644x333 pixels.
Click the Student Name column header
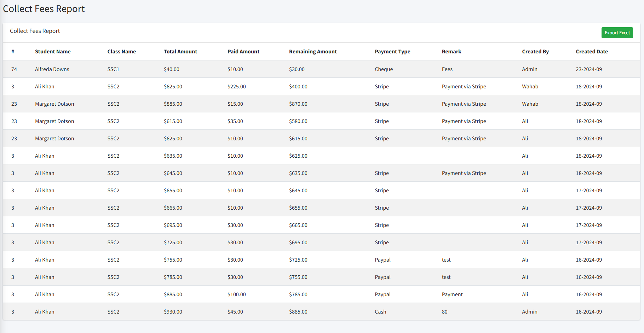tap(53, 52)
